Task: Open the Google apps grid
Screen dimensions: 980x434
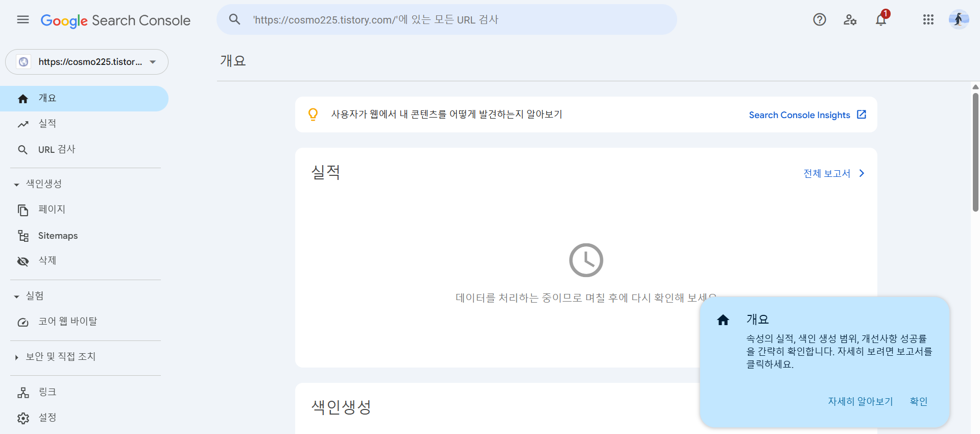Action: (x=928, y=19)
